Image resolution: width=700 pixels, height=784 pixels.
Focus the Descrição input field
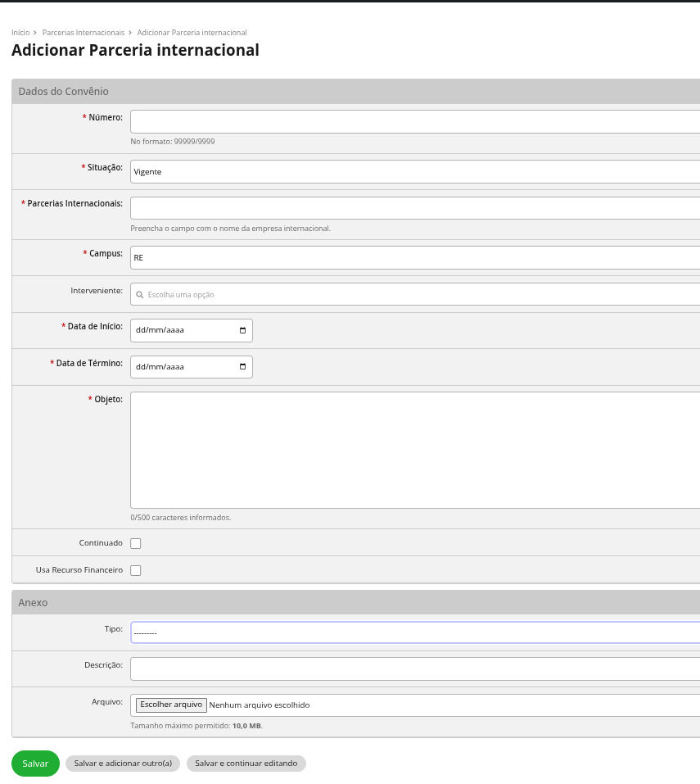coord(415,669)
